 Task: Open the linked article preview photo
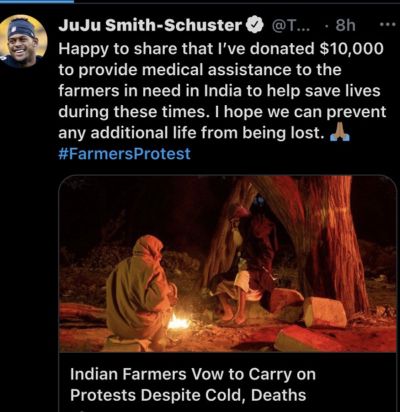[x=228, y=264]
